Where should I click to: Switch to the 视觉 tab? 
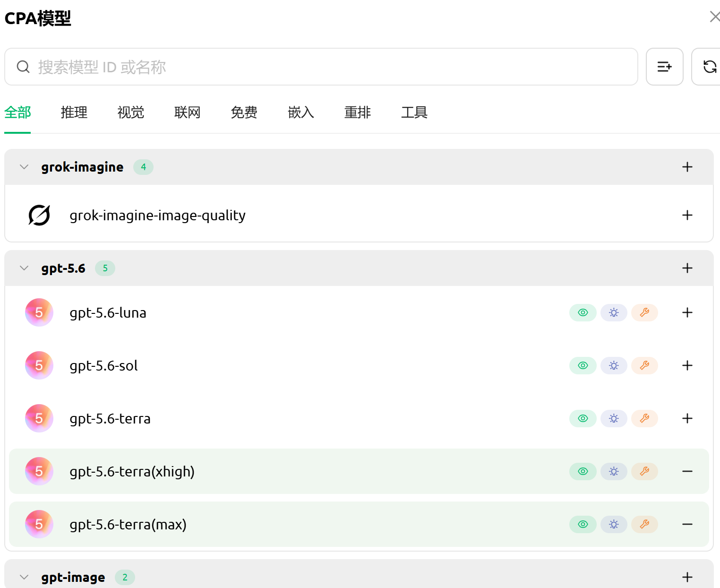coord(131,112)
